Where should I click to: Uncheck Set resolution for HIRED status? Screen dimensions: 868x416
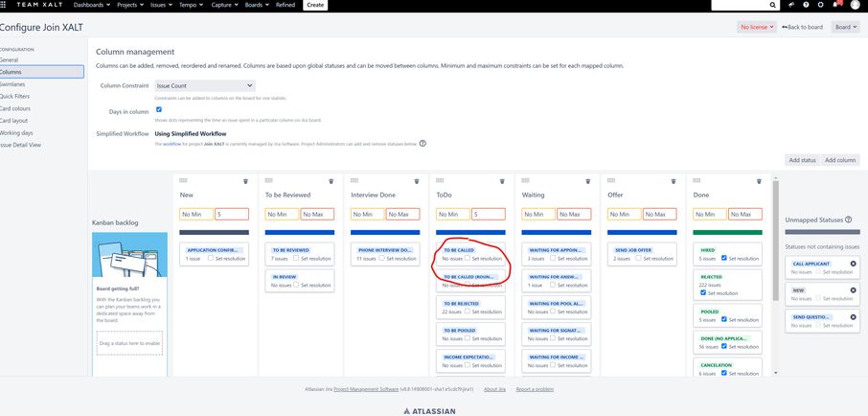(724, 258)
